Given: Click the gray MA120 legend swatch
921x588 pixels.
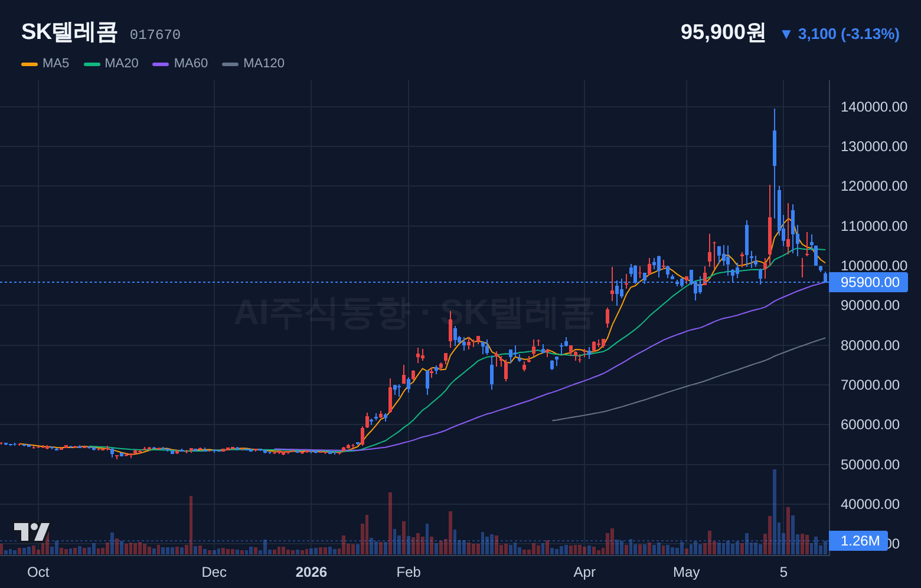Looking at the screenshot, I should (230, 64).
